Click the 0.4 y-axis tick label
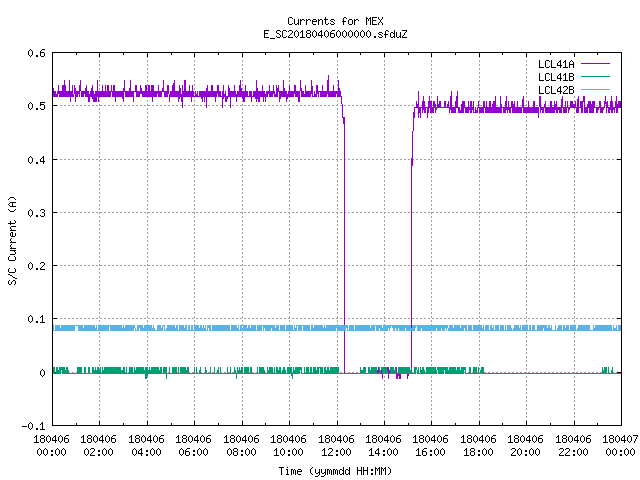The width and height of the screenshot is (640, 480). [x=36, y=160]
